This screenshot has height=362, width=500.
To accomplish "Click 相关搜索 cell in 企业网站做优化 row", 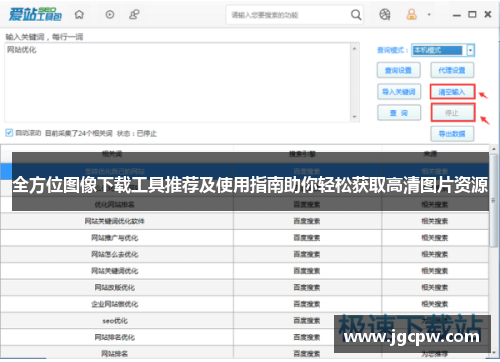I will click(x=435, y=304).
